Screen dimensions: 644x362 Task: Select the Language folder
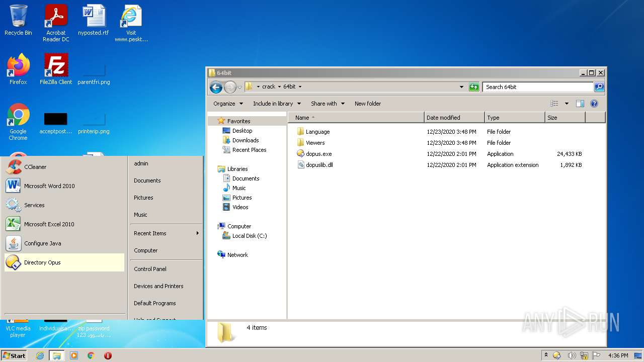coord(313,132)
